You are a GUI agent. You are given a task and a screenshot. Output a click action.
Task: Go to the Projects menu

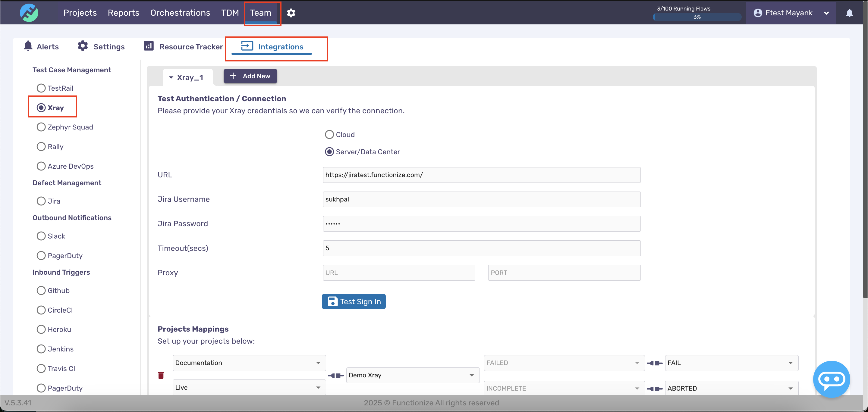coord(80,13)
